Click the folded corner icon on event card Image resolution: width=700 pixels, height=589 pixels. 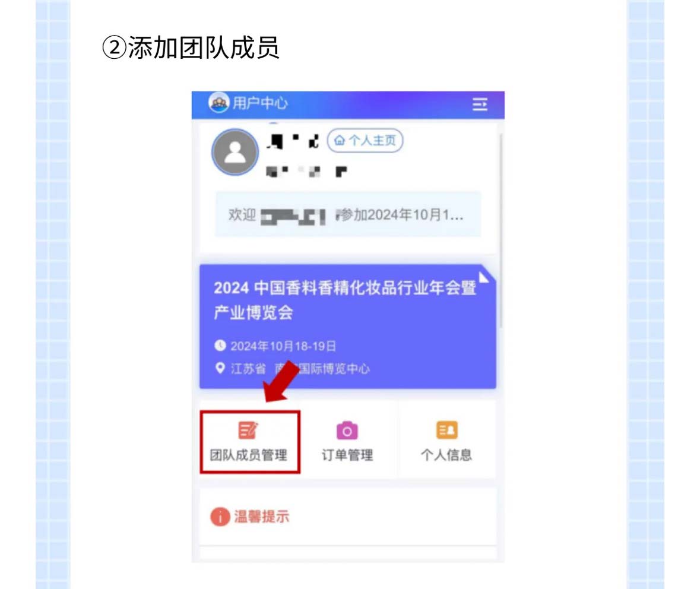(x=484, y=277)
